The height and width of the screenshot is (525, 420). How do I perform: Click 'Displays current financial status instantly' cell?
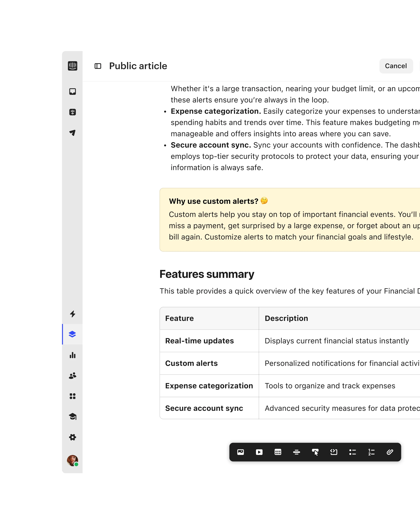(339, 341)
